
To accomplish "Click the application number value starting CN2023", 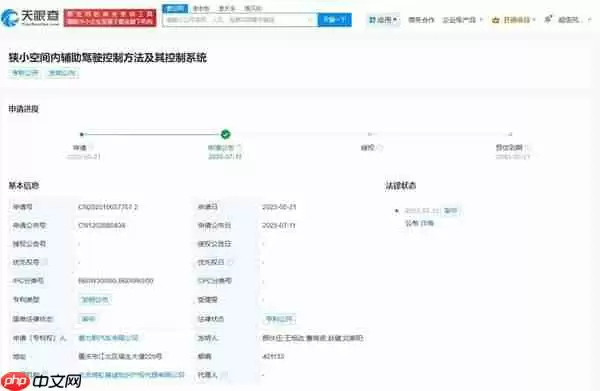I will tap(108, 207).
